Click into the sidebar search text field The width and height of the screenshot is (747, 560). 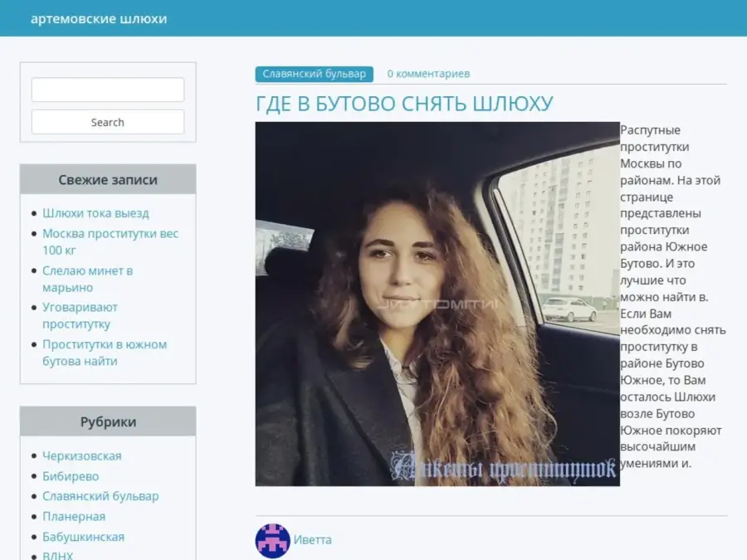tap(108, 90)
